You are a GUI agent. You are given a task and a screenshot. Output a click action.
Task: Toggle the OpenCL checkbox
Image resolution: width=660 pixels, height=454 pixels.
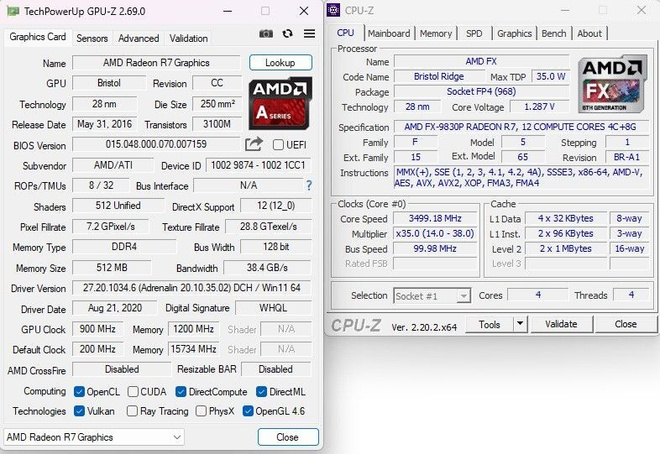79,392
